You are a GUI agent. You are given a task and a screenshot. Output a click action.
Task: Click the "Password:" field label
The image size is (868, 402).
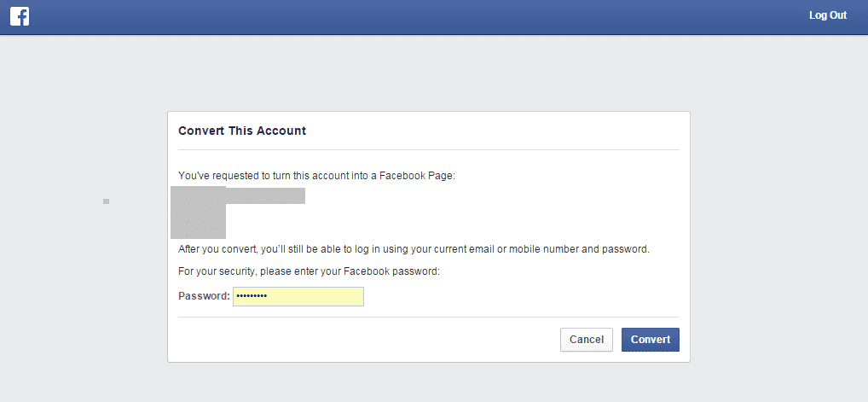coord(204,296)
